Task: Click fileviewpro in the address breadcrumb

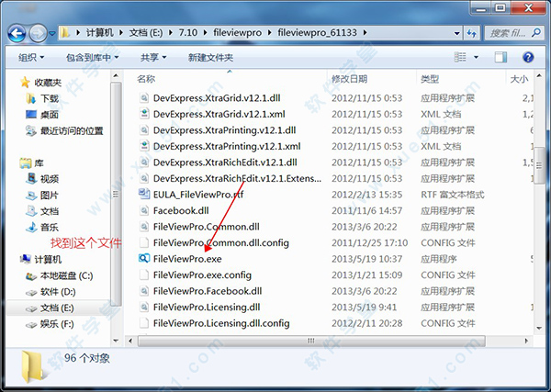Action: coord(237,33)
